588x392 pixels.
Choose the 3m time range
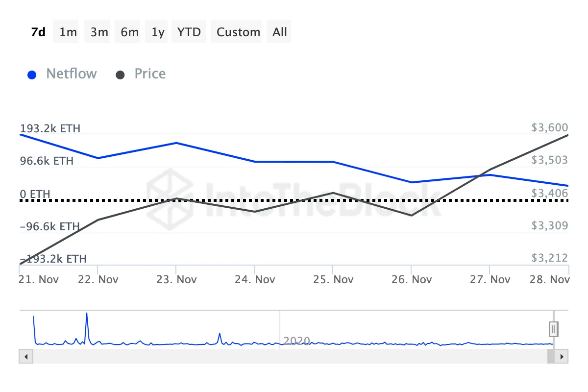pyautogui.click(x=99, y=32)
